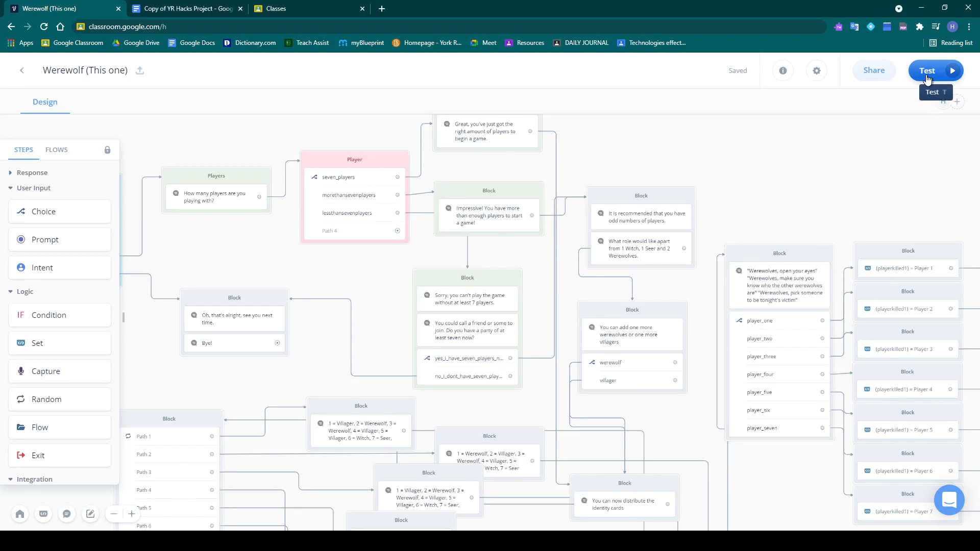Open the Intercom chat bubble

click(x=949, y=499)
